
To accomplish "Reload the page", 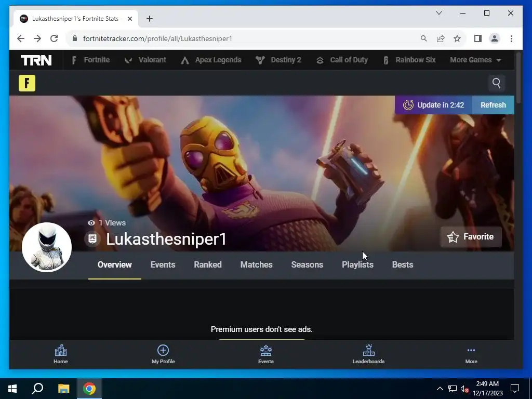I will 54,38.
